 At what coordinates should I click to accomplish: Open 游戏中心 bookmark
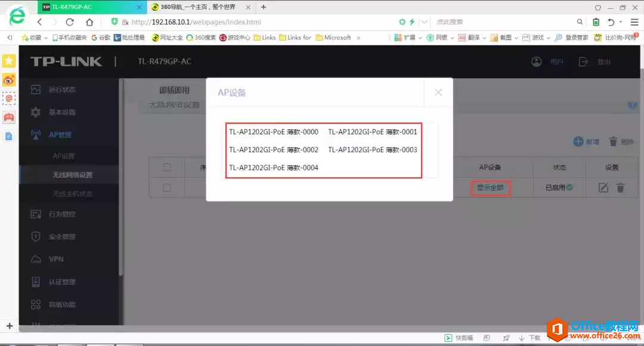(235, 38)
